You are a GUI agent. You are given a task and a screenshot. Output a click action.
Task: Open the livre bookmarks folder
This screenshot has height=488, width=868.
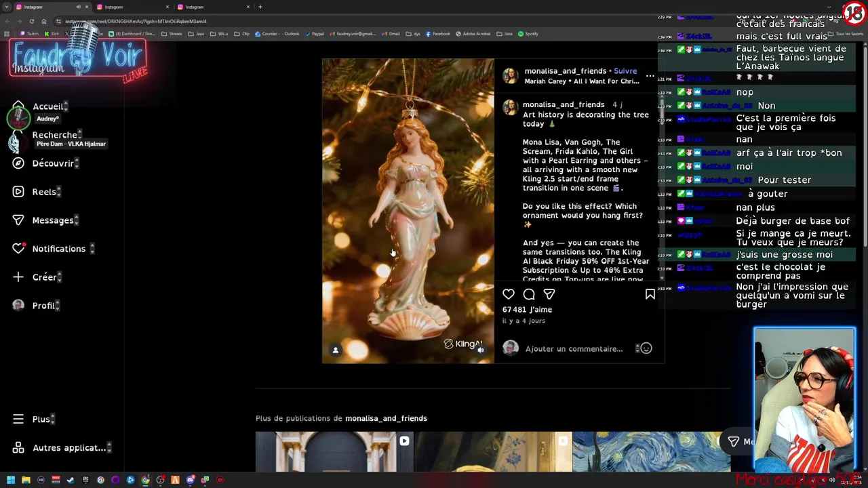[505, 34]
